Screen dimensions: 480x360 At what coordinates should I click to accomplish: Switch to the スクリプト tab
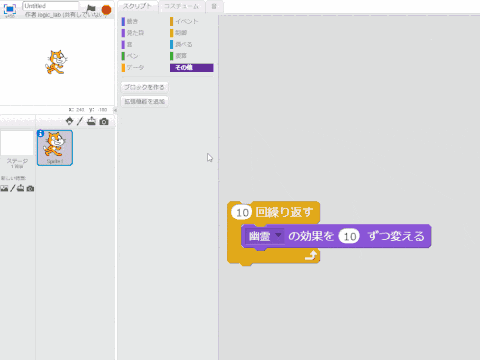click(x=137, y=6)
